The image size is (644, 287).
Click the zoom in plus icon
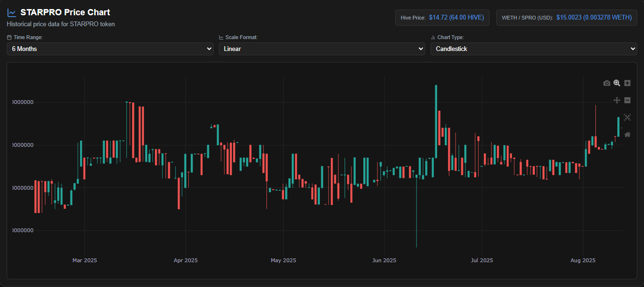pyautogui.click(x=627, y=83)
